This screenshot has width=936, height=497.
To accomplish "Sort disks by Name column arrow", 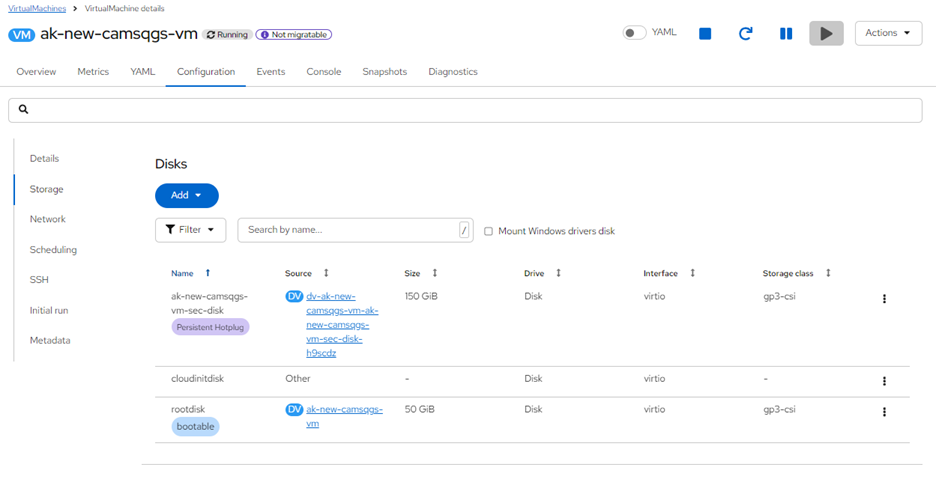I will 208,273.
